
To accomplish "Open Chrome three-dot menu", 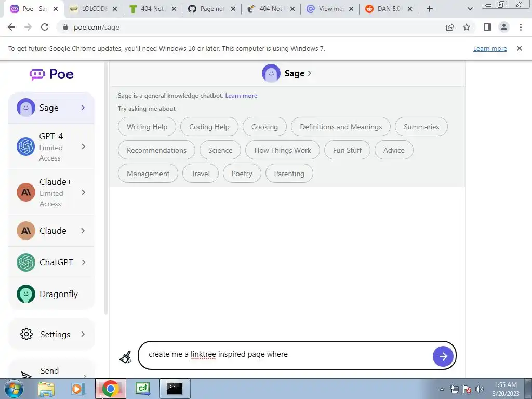I will tap(521, 27).
